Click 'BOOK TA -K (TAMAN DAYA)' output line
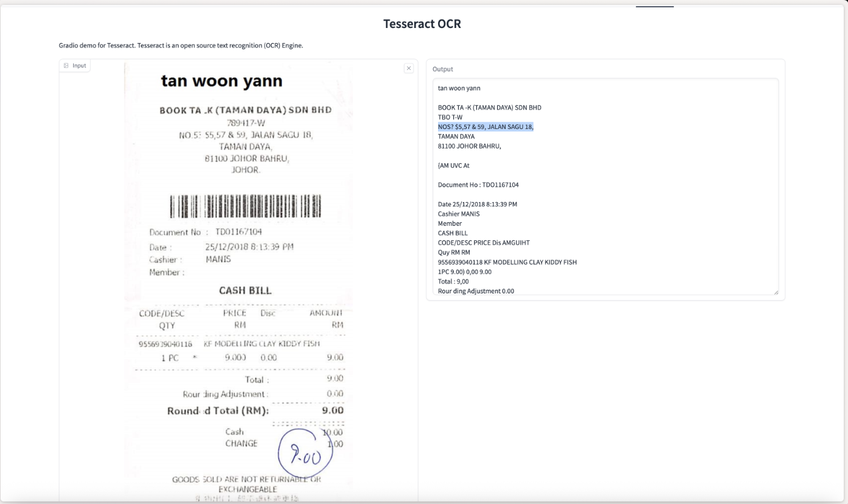 coord(489,108)
